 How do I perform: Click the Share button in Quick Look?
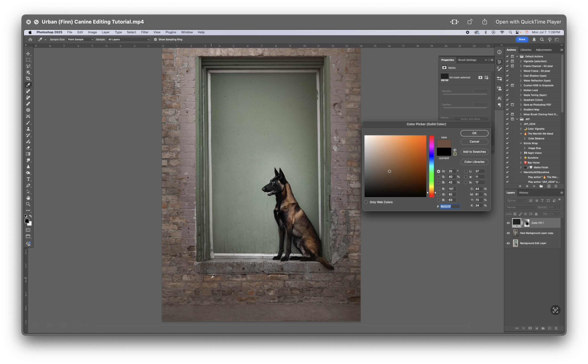[485, 22]
